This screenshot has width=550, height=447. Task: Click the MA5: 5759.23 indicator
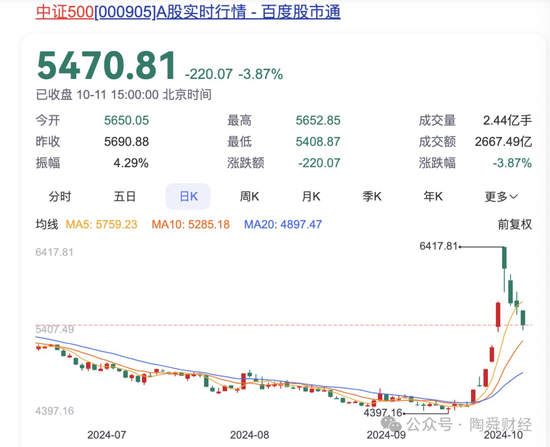[x=101, y=225]
